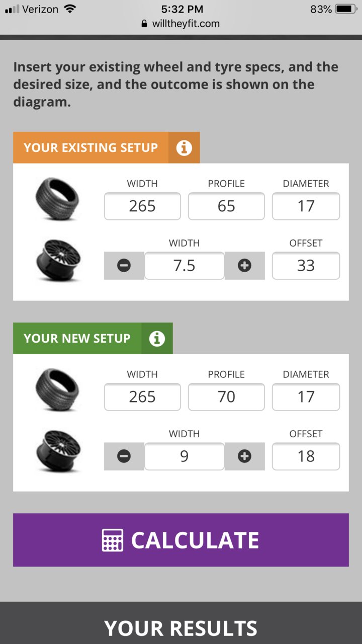Select existing wheel width field showing 7.5
This screenshot has width=362, height=644.
[185, 266]
